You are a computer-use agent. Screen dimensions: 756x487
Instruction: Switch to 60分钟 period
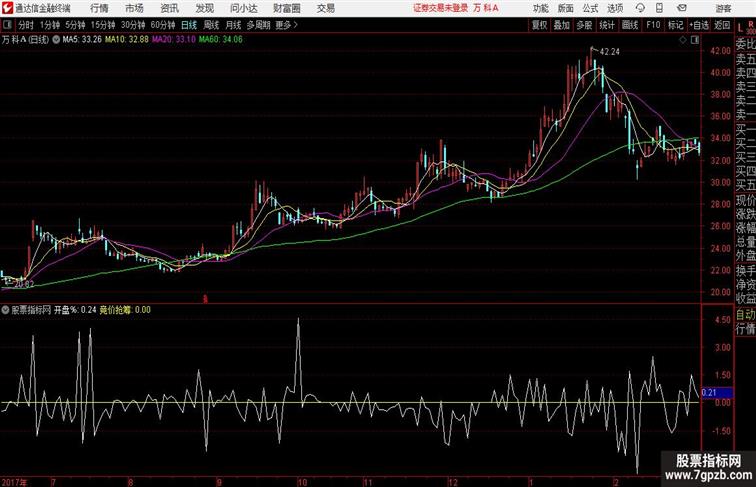tap(163, 25)
